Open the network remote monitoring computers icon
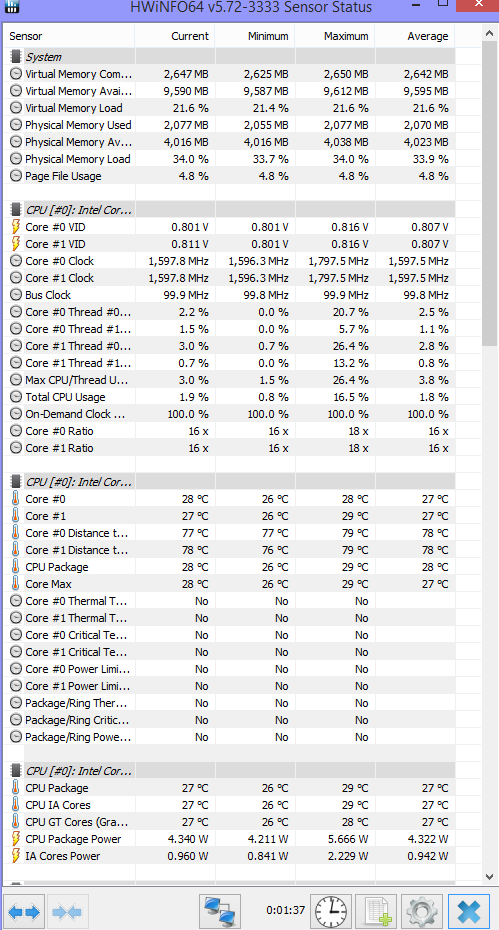This screenshot has height=930, width=499. 220,912
